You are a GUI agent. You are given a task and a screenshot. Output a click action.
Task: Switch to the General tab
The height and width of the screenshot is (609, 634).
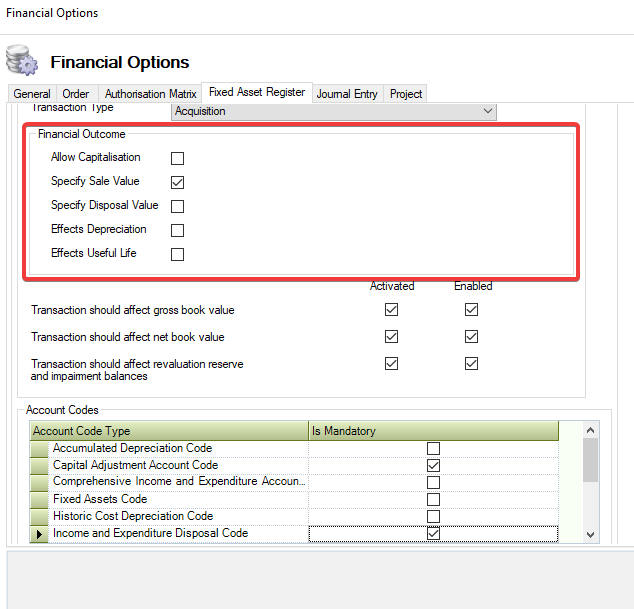32,94
